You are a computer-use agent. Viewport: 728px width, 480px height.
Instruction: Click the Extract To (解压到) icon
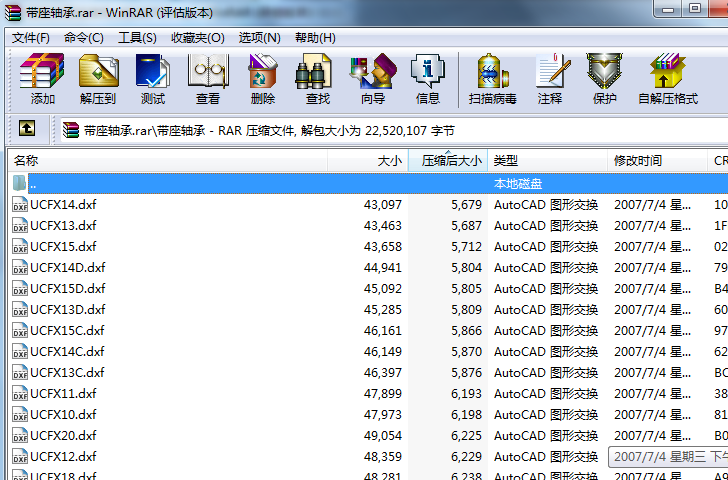[x=98, y=71]
